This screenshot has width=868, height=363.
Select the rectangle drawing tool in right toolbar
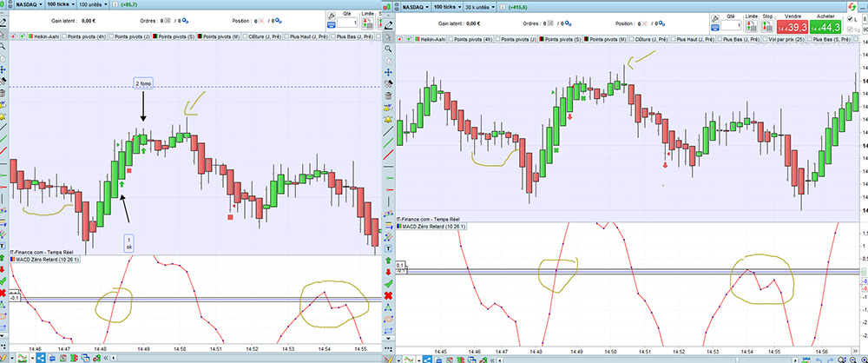click(x=389, y=330)
